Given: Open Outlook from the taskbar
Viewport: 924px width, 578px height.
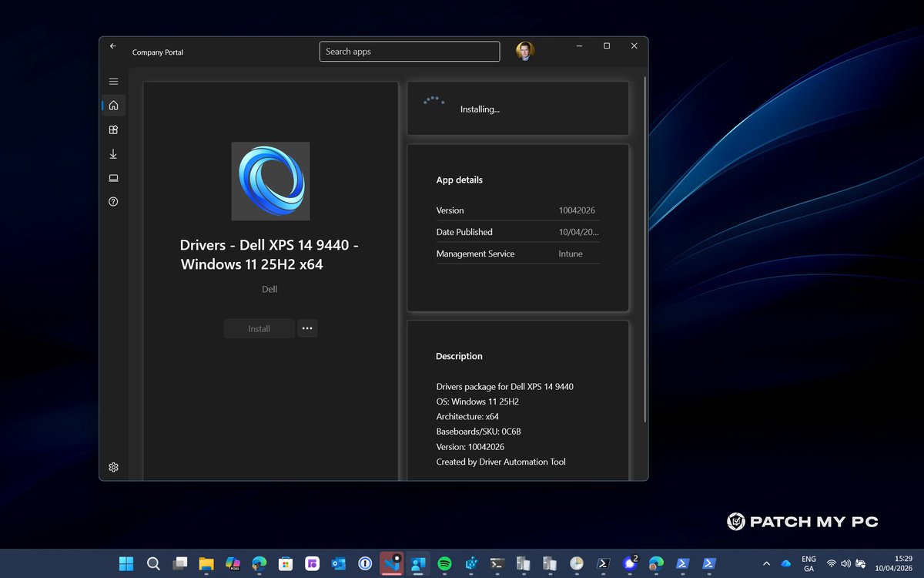Looking at the screenshot, I should pyautogui.click(x=339, y=563).
